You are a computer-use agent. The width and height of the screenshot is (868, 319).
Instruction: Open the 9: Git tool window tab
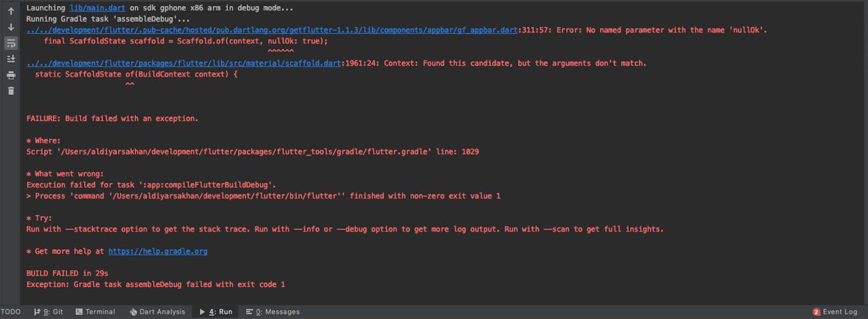[x=47, y=312]
